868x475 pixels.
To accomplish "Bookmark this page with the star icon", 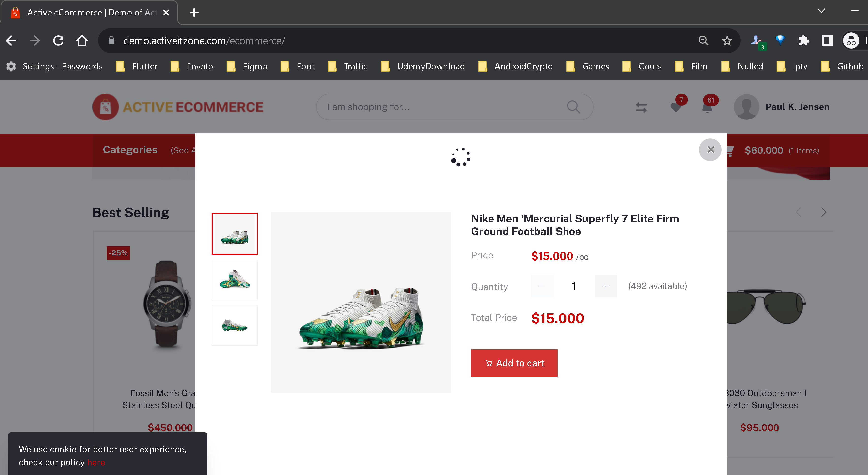I will (x=727, y=41).
